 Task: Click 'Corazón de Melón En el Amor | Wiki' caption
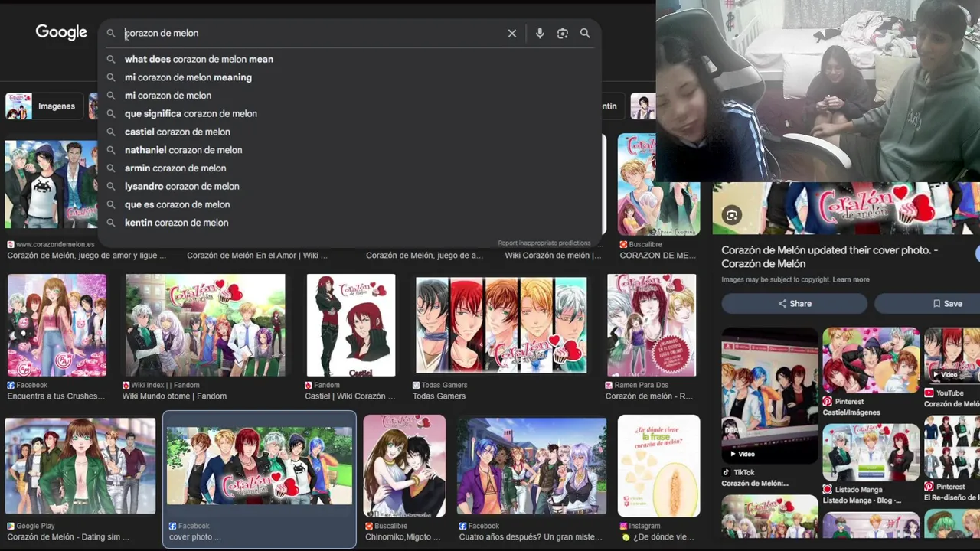[257, 256]
